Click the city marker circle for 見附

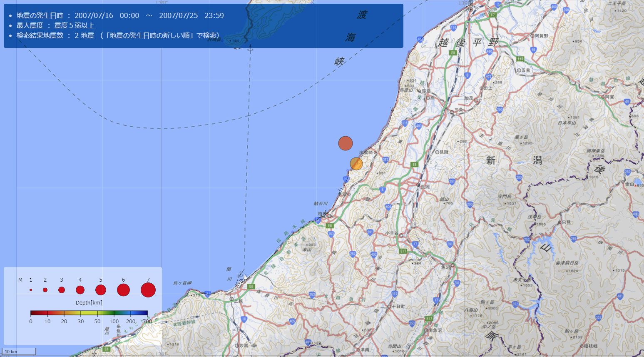pyautogui.click(x=437, y=152)
